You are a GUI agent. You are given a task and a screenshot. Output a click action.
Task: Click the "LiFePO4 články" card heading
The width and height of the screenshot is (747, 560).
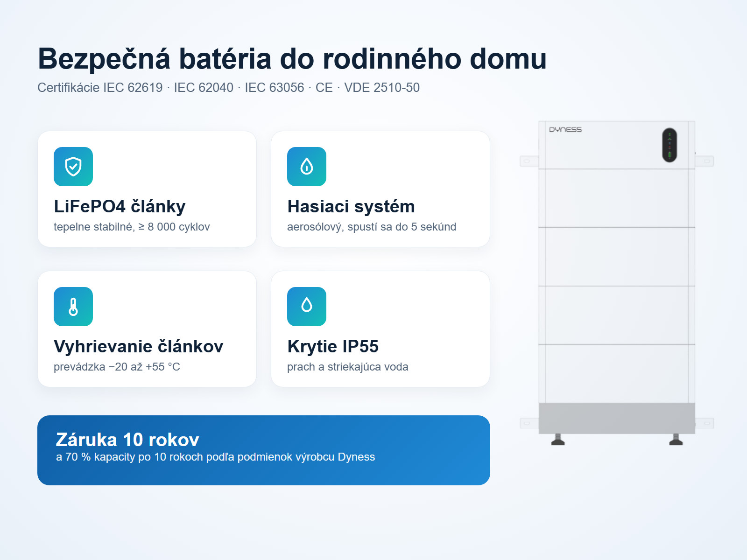[120, 206]
